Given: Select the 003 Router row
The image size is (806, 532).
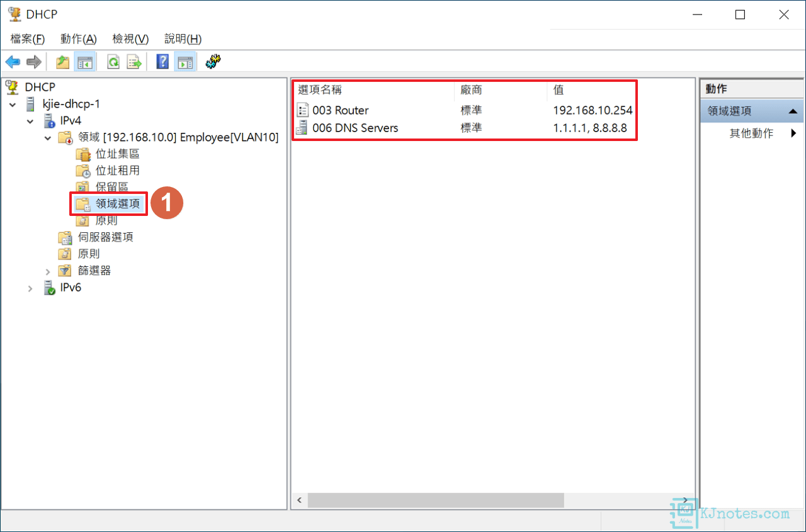Looking at the screenshot, I should click(x=465, y=110).
